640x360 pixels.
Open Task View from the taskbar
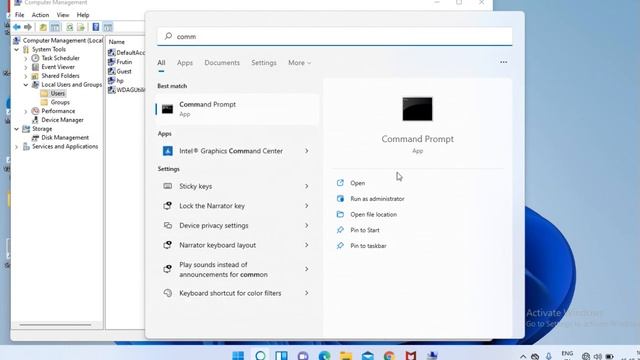pos(281,356)
